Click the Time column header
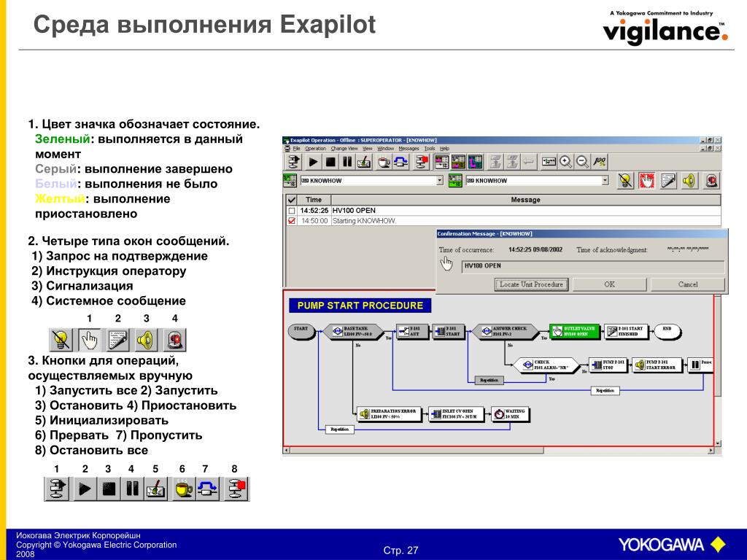747x560 pixels. [314, 200]
